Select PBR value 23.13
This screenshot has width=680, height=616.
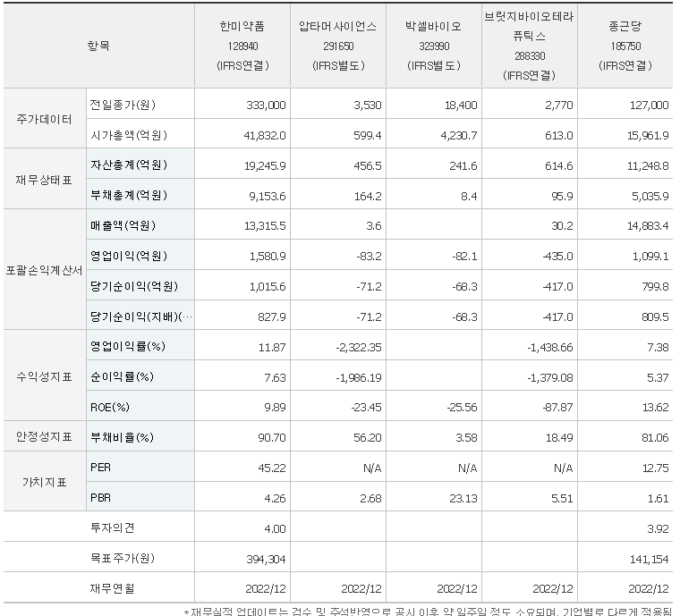463,499
